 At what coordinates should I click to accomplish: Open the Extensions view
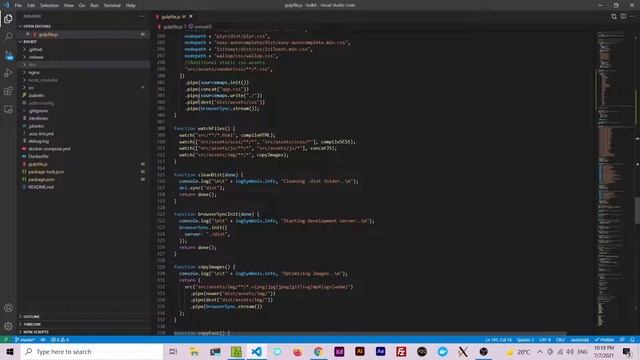8,91
